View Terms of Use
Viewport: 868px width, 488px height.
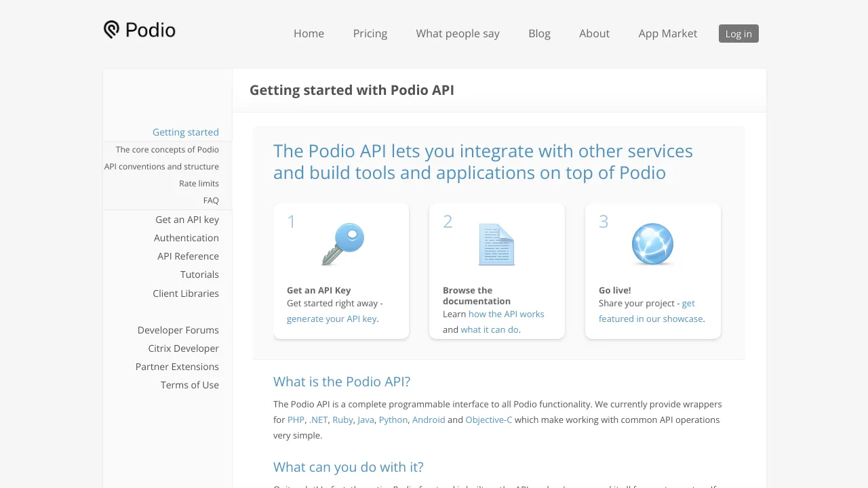pyautogui.click(x=190, y=385)
